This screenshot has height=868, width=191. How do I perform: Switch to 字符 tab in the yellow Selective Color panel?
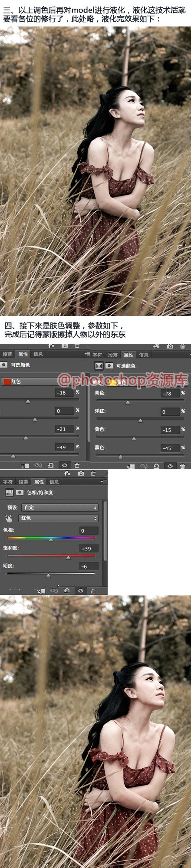[x=97, y=355]
